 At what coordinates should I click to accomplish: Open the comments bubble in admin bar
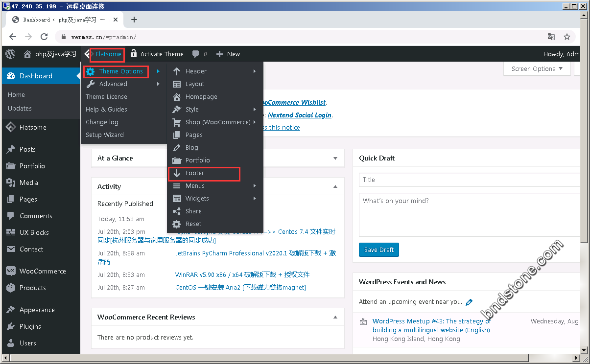(x=196, y=54)
